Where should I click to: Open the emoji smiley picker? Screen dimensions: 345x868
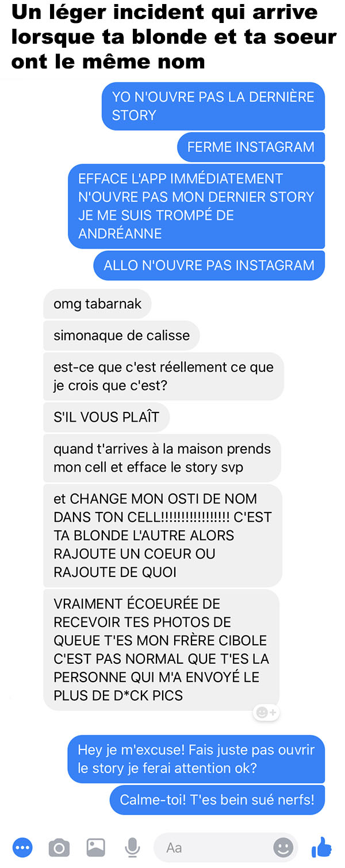(x=283, y=847)
